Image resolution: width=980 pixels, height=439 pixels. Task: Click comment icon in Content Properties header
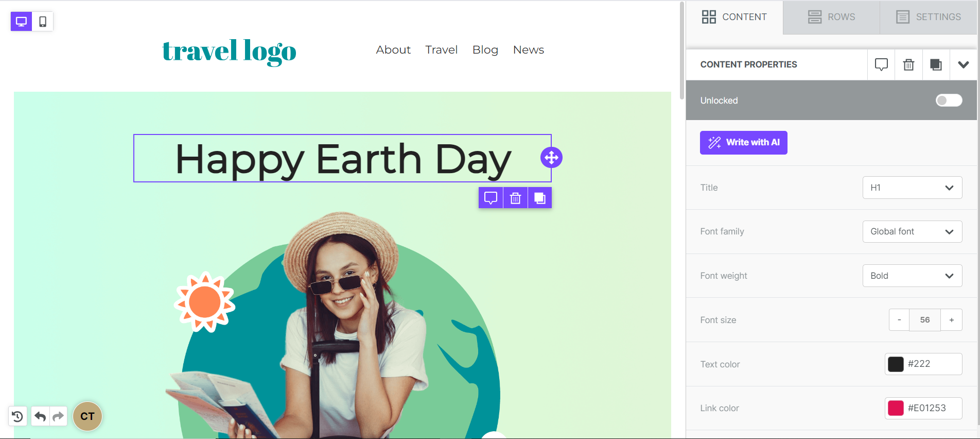(881, 64)
